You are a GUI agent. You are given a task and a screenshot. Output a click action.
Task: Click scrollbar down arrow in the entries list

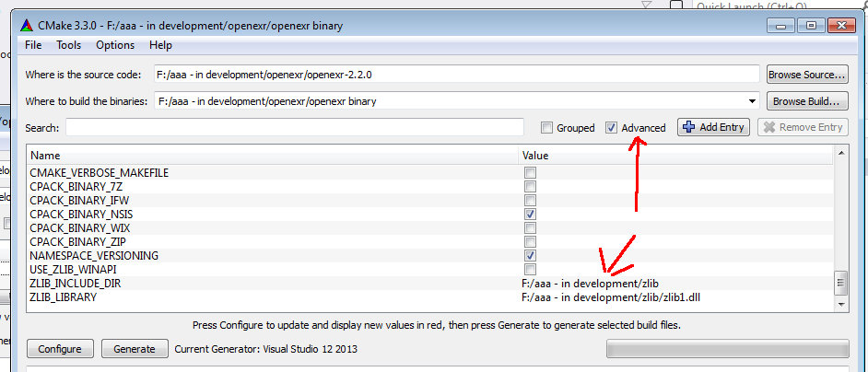pyautogui.click(x=840, y=303)
